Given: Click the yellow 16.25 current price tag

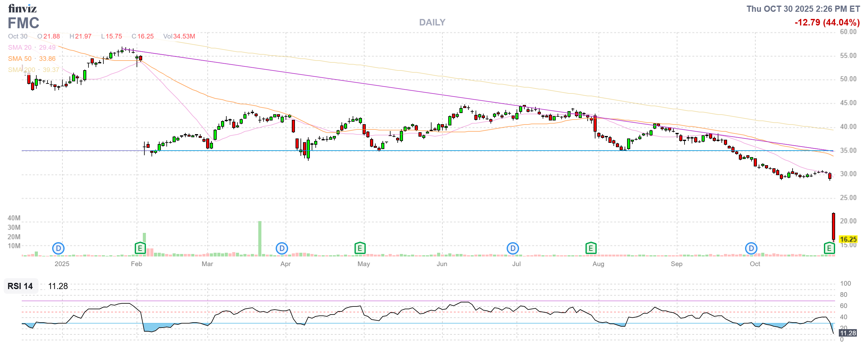Looking at the screenshot, I should pyautogui.click(x=848, y=239).
